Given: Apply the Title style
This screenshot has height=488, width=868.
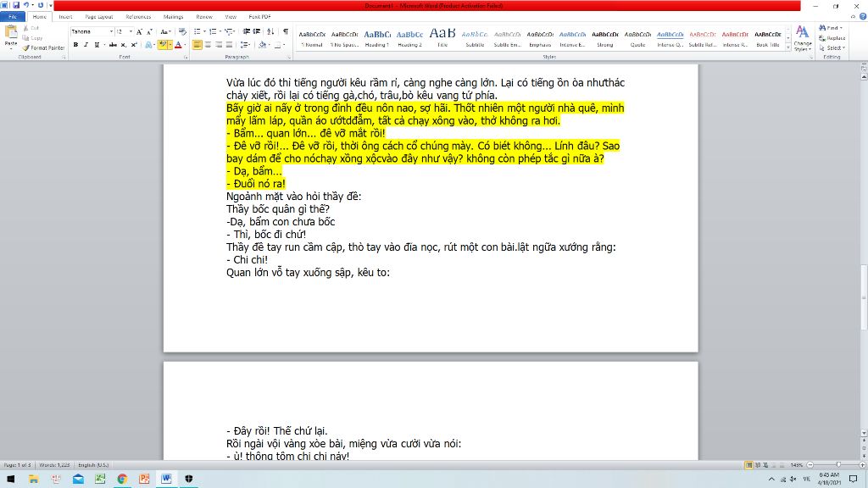Looking at the screenshot, I should point(442,39).
